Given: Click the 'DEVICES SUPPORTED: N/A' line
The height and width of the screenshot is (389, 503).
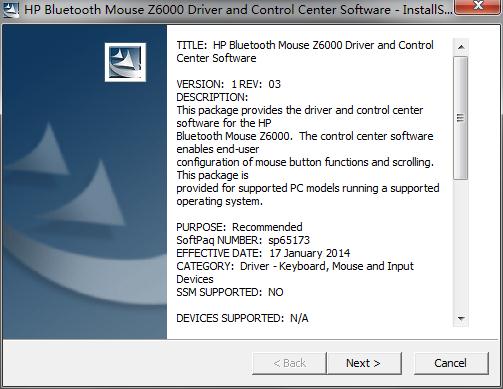Looking at the screenshot, I should coord(242,318).
